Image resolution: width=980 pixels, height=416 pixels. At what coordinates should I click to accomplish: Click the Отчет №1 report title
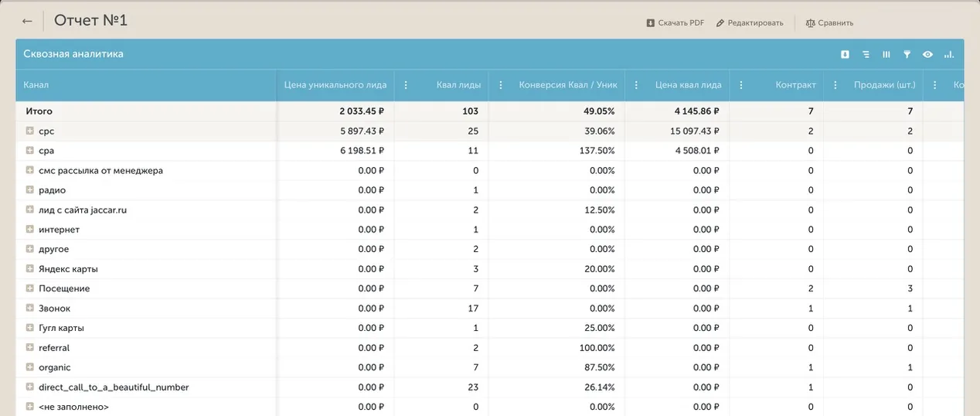coord(90,21)
